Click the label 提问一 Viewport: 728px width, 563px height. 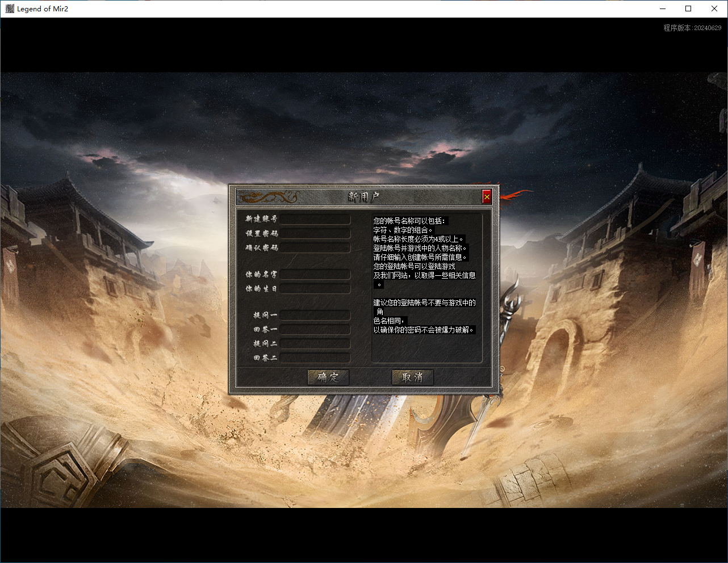pyautogui.click(x=265, y=315)
